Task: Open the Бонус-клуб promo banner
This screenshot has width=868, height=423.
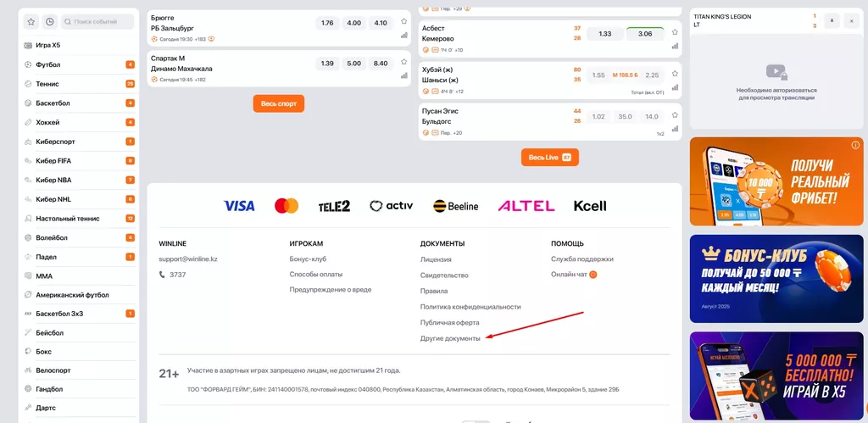Action: (x=776, y=279)
